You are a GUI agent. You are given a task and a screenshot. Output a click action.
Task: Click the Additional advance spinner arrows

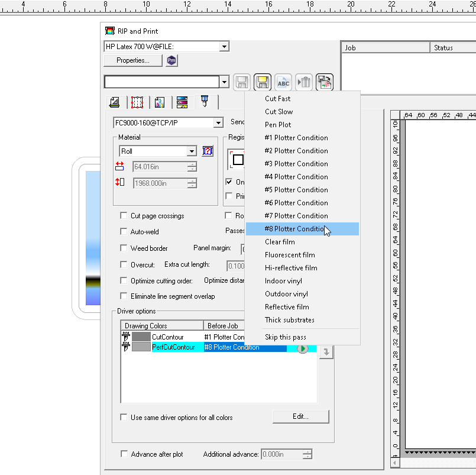click(307, 454)
